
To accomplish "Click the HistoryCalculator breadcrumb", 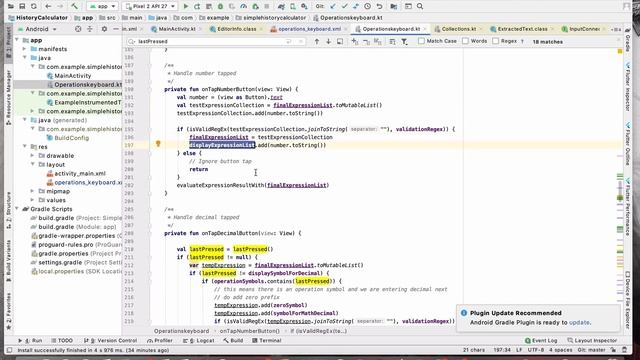I will 38,18.
